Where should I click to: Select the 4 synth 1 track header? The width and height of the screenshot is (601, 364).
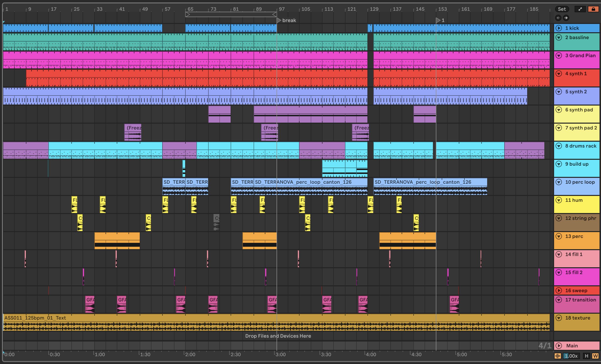click(576, 74)
